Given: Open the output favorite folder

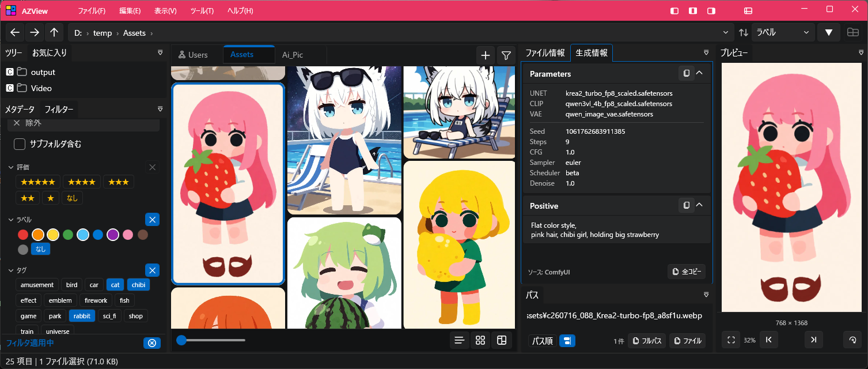Looking at the screenshot, I should tap(43, 72).
